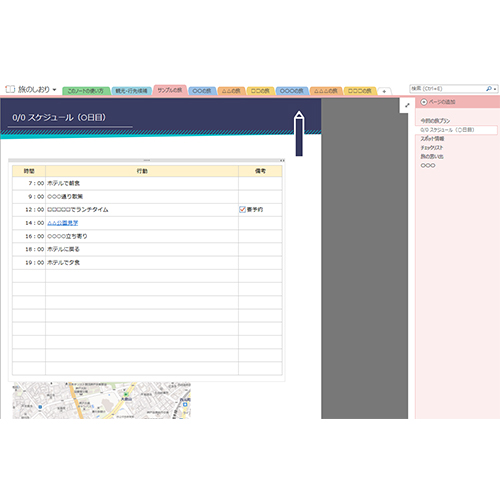This screenshot has width=500, height=500.
Task: Open the スポット情報 page
Action: (x=432, y=139)
